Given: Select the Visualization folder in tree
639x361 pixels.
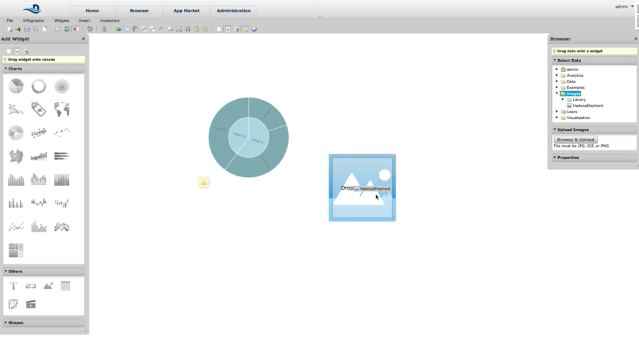Looking at the screenshot, I should (575, 118).
